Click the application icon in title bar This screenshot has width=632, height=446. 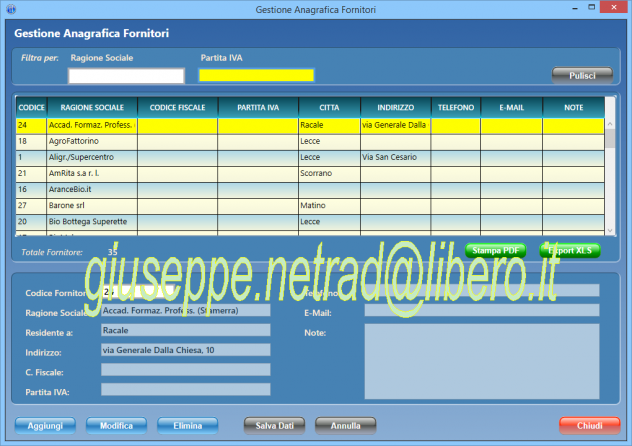coord(11,9)
